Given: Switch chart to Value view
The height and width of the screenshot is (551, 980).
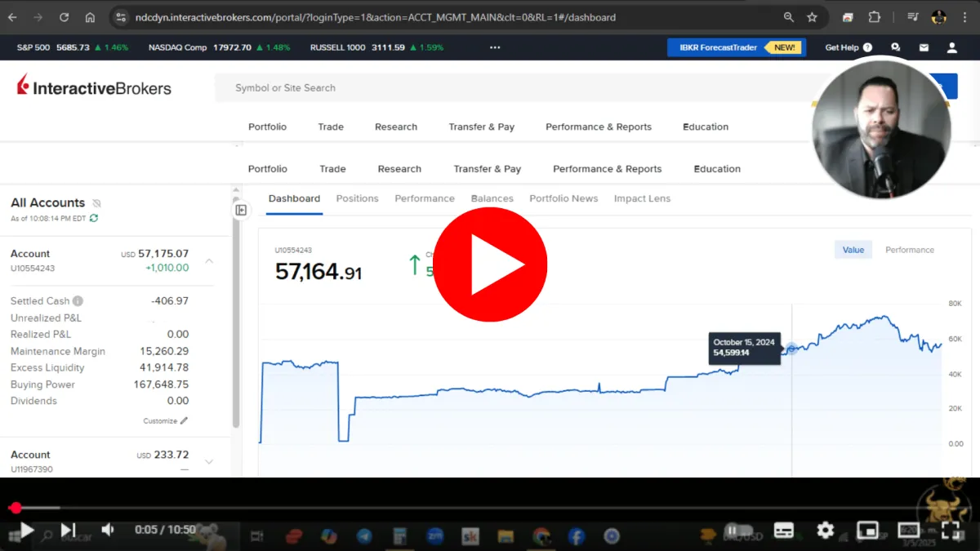Looking at the screenshot, I should point(853,250).
